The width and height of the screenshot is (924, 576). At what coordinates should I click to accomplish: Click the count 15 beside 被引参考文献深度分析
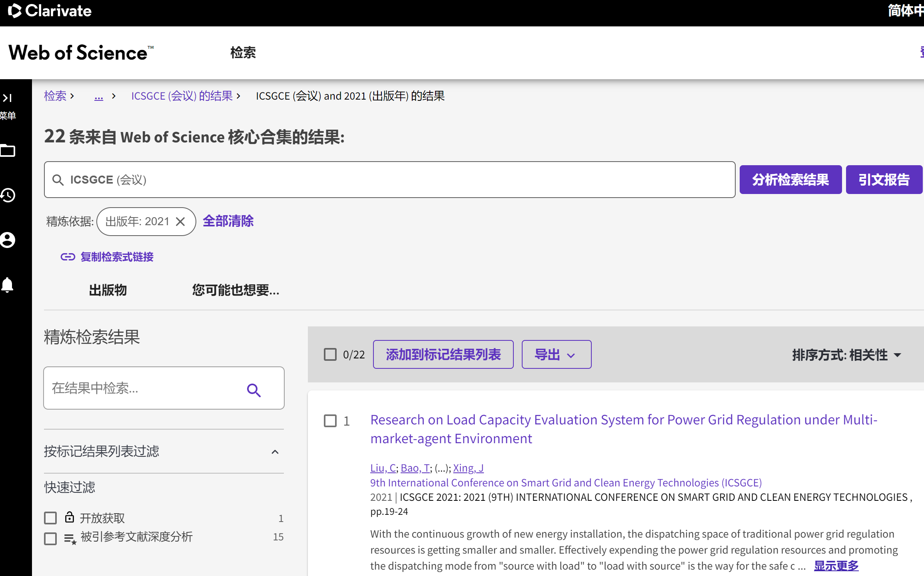click(278, 537)
